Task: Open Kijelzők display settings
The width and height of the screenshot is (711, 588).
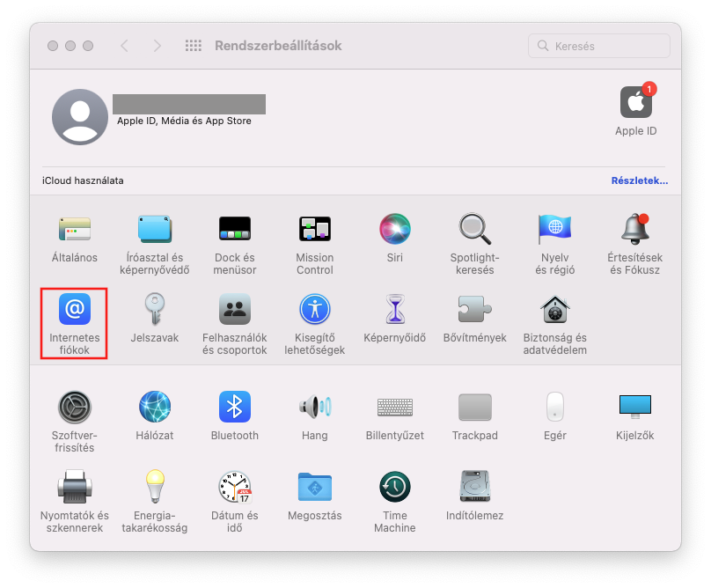Action: (634, 407)
